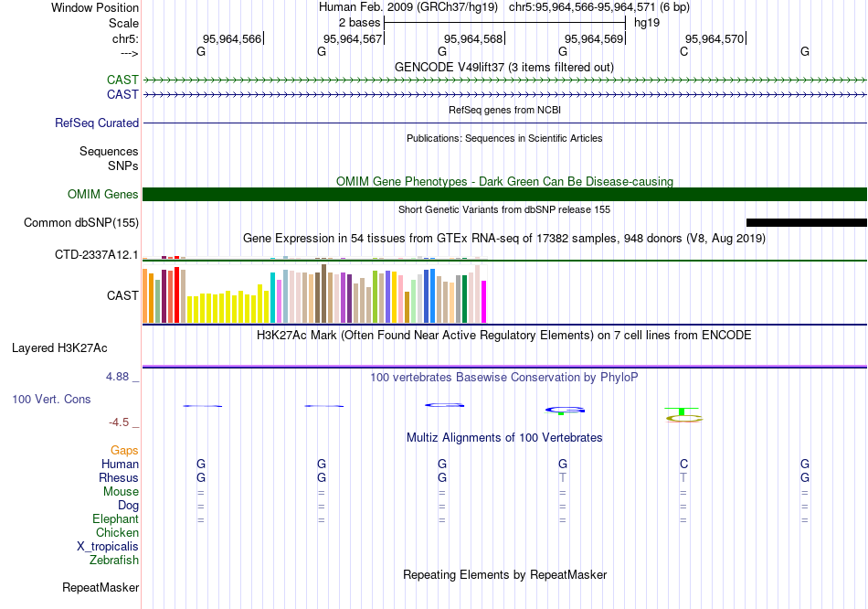
Task: Click the green T PhyloP logo letter
Action: [x=682, y=411]
